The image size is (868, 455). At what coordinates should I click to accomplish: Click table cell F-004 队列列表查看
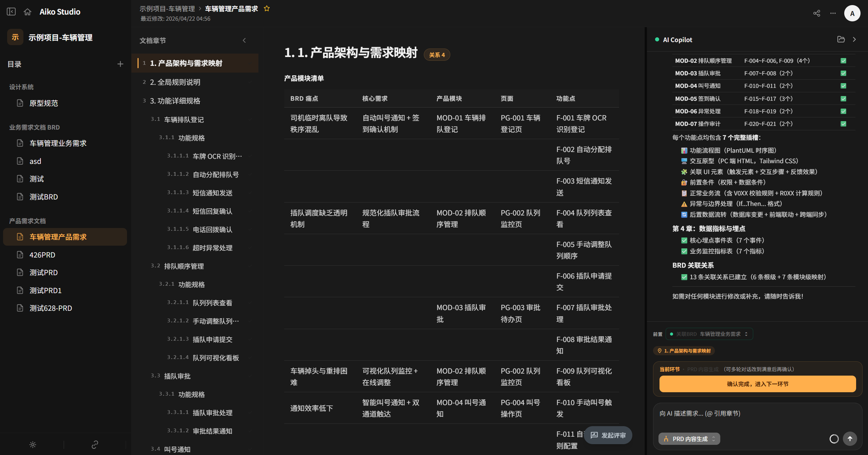584,219
